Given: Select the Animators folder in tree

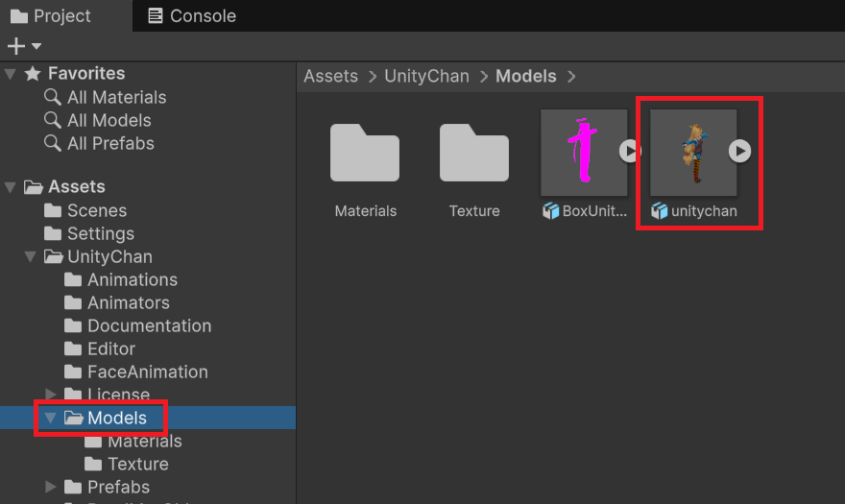Looking at the screenshot, I should pos(128,302).
